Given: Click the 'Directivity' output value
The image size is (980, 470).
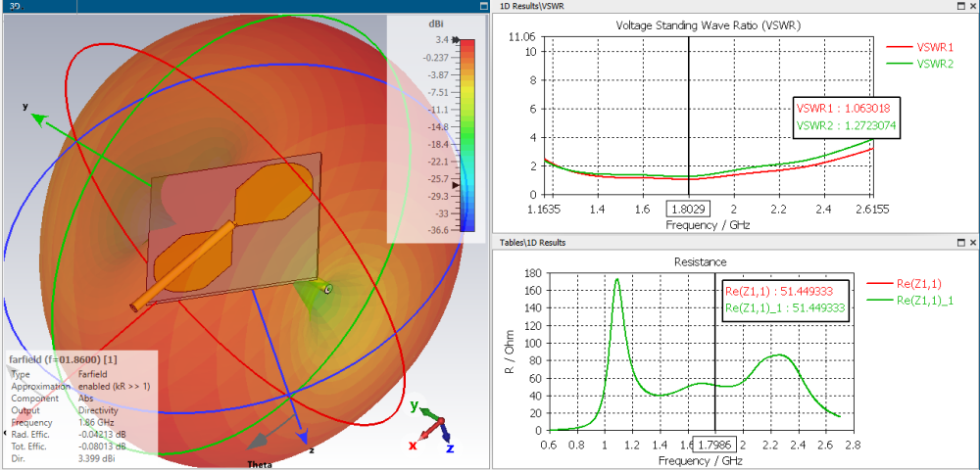Looking at the screenshot, I should 97,410.
